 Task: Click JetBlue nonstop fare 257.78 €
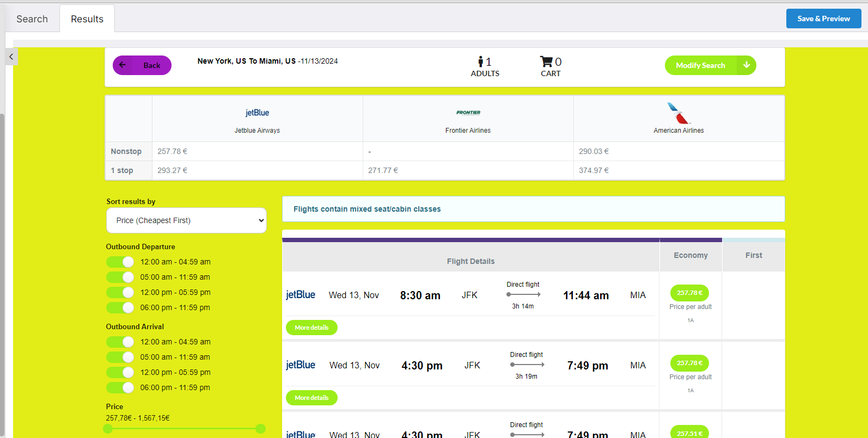(x=172, y=151)
